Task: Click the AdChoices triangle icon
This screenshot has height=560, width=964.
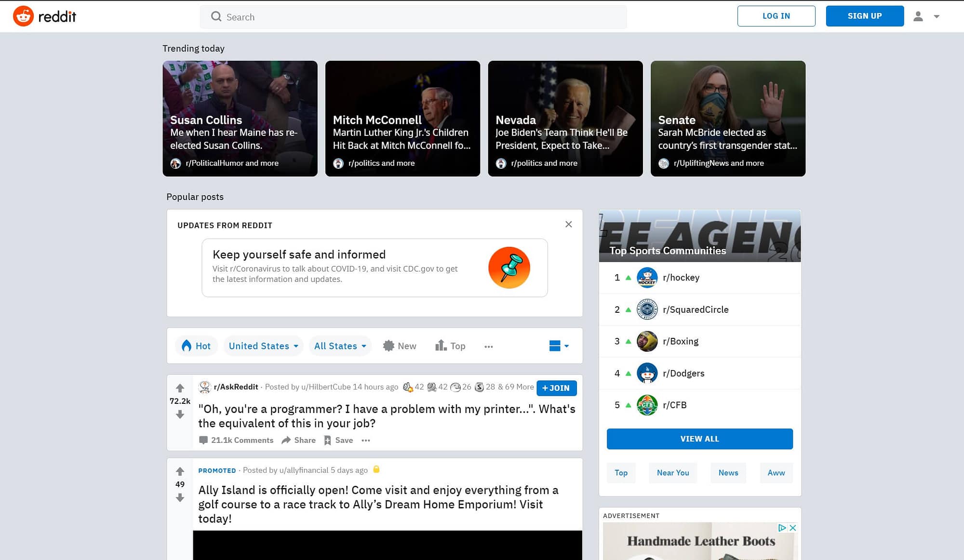Action: pyautogui.click(x=782, y=528)
